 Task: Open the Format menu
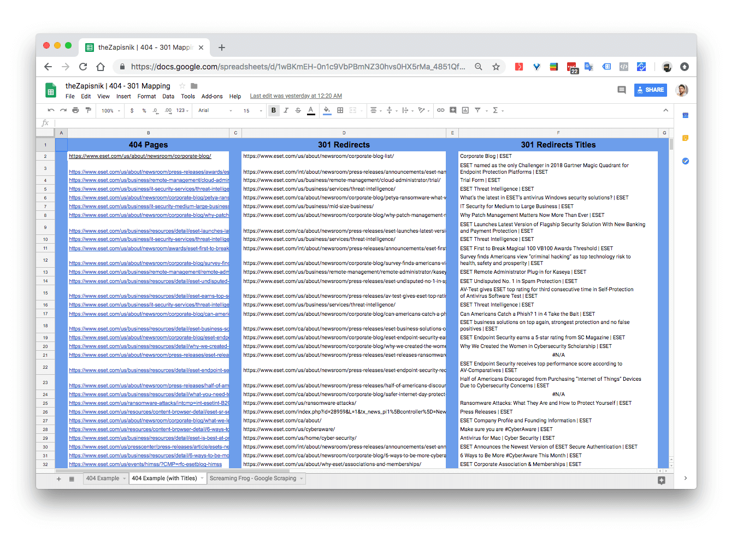(146, 96)
